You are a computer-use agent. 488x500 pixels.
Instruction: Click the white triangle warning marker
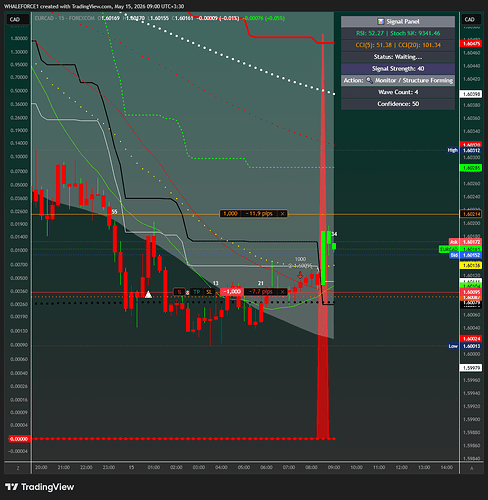coord(148,295)
